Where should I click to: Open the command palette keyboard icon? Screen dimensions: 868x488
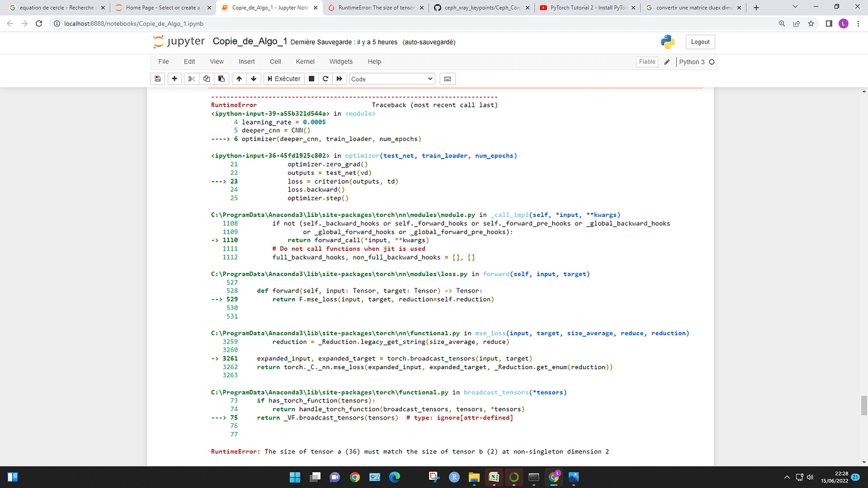pyautogui.click(x=447, y=79)
